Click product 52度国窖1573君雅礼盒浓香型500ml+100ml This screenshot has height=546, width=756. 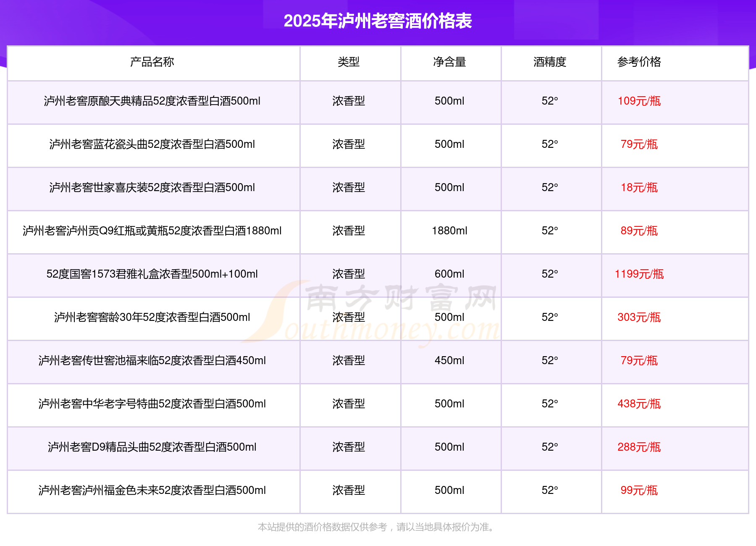[x=152, y=274]
